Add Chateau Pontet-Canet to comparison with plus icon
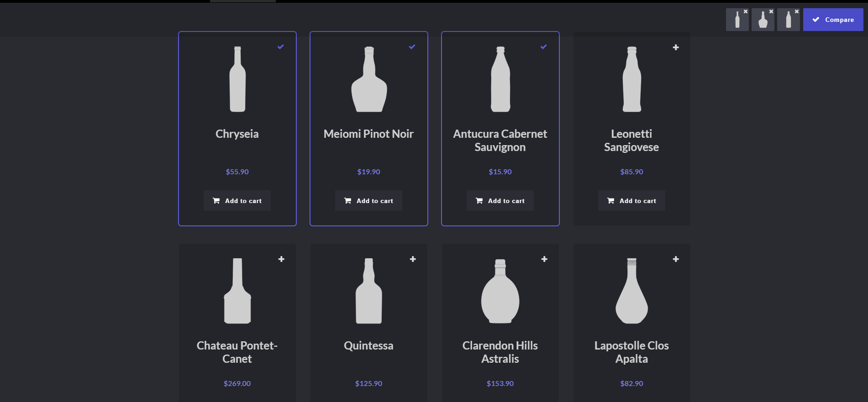Image resolution: width=868 pixels, height=402 pixels. (281, 259)
